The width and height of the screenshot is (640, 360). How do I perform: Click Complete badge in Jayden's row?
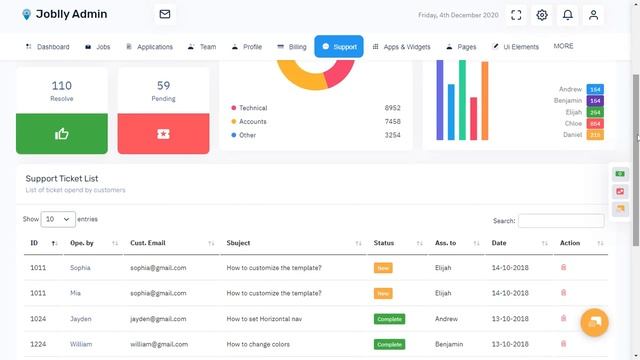[389, 319]
